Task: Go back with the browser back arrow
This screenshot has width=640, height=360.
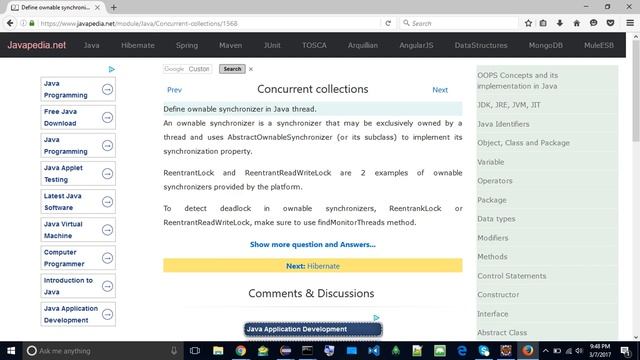Action: 10,23
